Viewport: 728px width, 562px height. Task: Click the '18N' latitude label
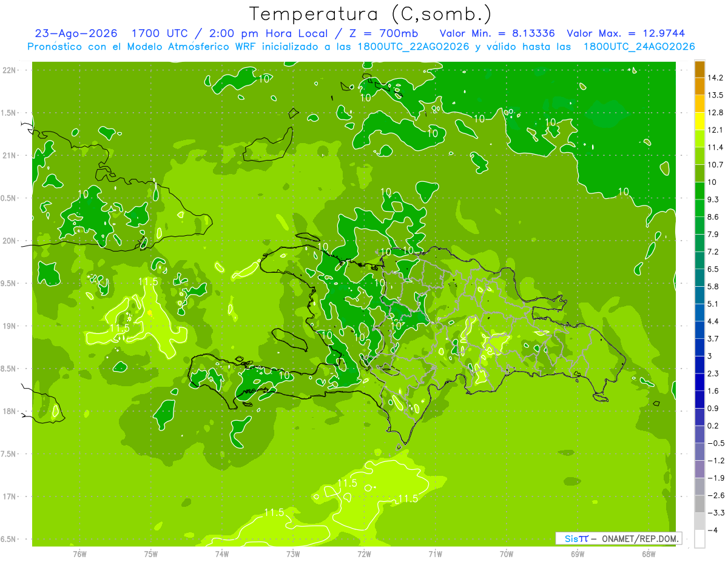click(10, 412)
